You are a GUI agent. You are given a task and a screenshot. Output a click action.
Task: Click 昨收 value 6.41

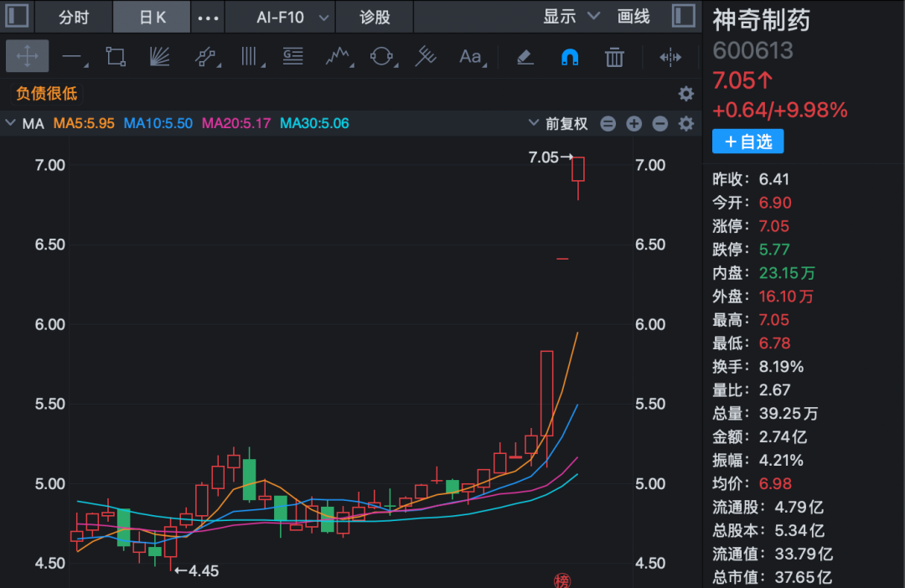coord(773,179)
